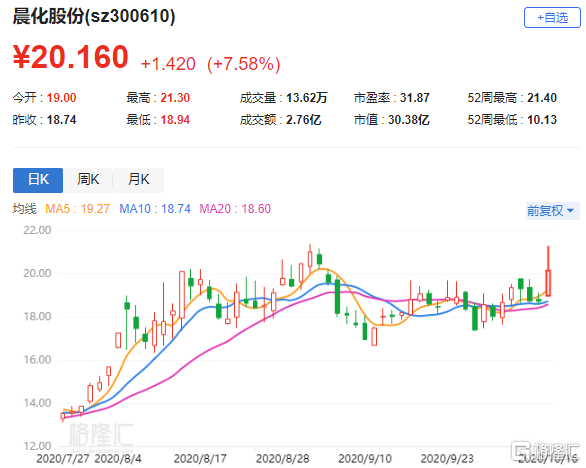586x468 pixels.
Task: Click the 2020/9/10 date label
Action: tap(365, 459)
